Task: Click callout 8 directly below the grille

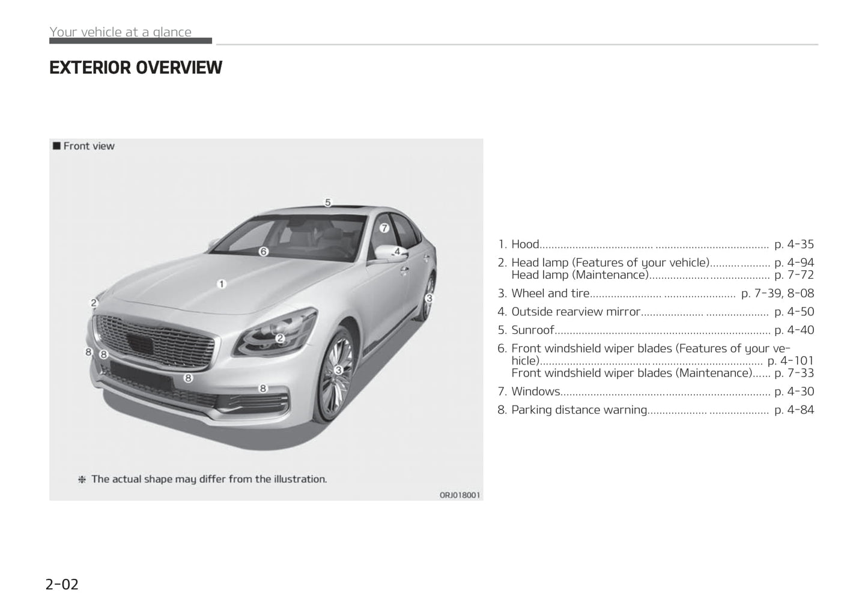Action: [188, 378]
